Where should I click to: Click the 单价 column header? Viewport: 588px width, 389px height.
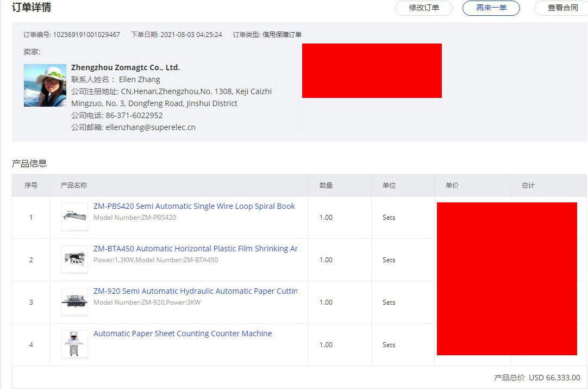[x=452, y=186]
